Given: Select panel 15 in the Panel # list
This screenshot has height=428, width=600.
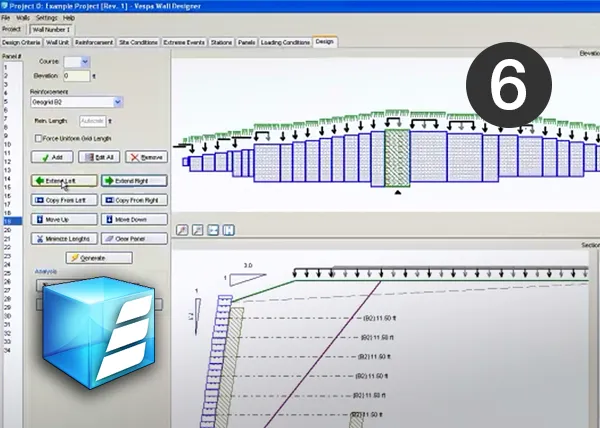Looking at the screenshot, I should pos(13,187).
